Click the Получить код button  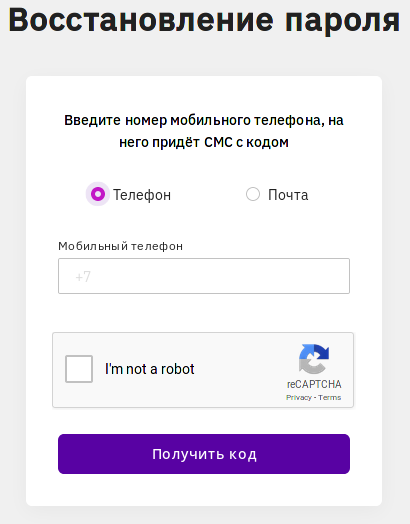204,454
